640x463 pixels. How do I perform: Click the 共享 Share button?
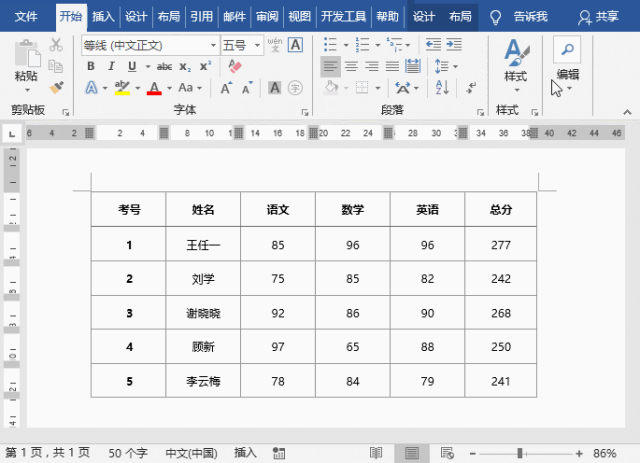click(x=598, y=17)
